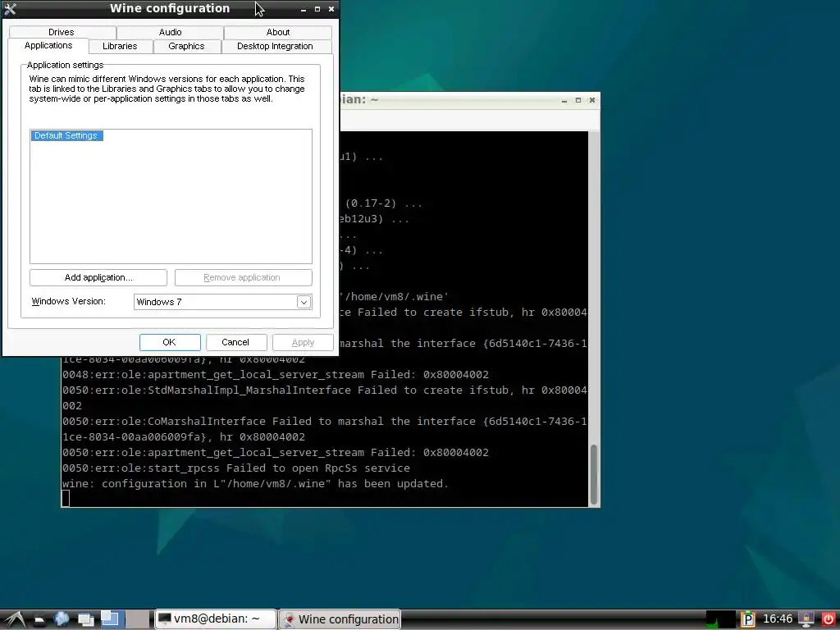
Task: Click the red power logout icon
Action: click(829, 620)
